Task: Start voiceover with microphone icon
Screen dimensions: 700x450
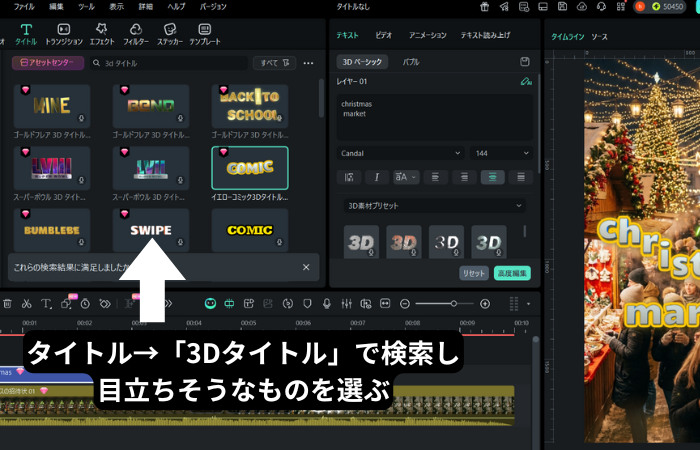Action: 327,304
